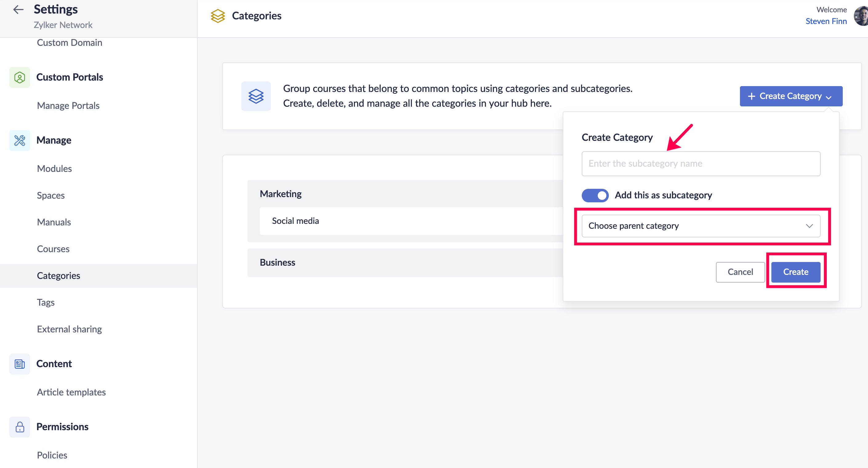This screenshot has height=468, width=868.
Task: Open Policies in sidebar
Action: [x=52, y=455]
